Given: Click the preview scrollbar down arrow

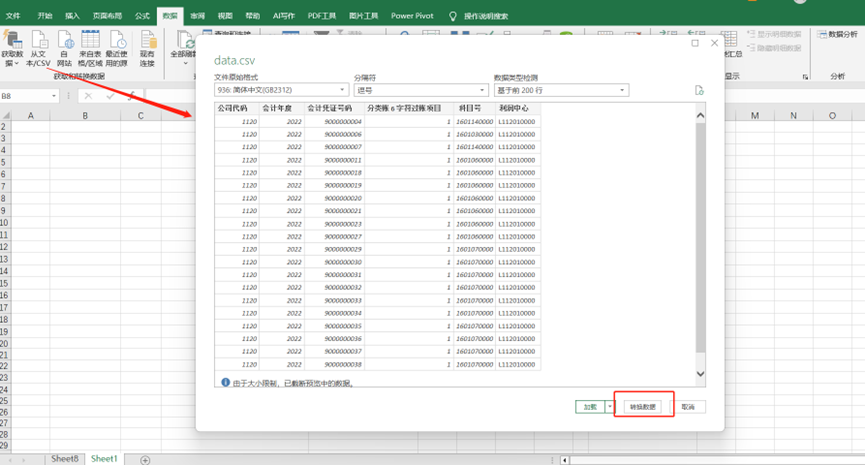Looking at the screenshot, I should 700,374.
